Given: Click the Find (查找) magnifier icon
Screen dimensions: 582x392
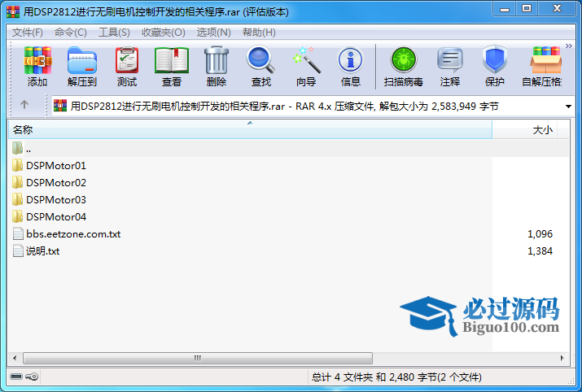Looking at the screenshot, I should [261, 59].
